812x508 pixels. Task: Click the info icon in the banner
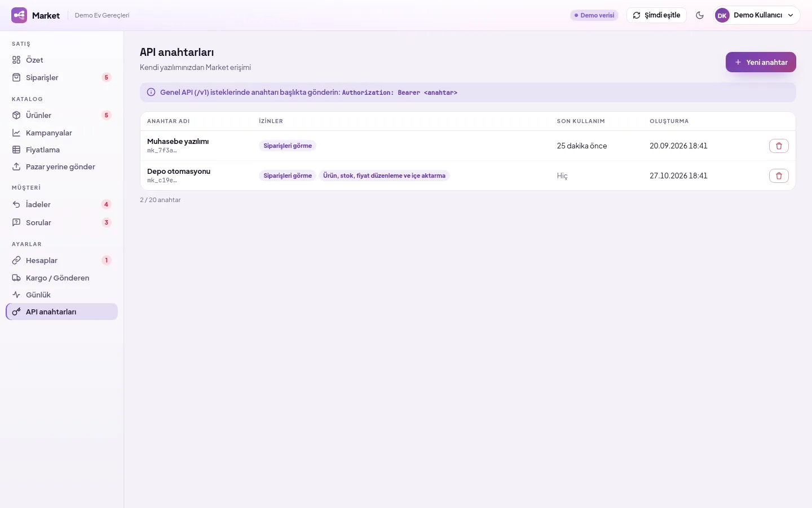(151, 92)
